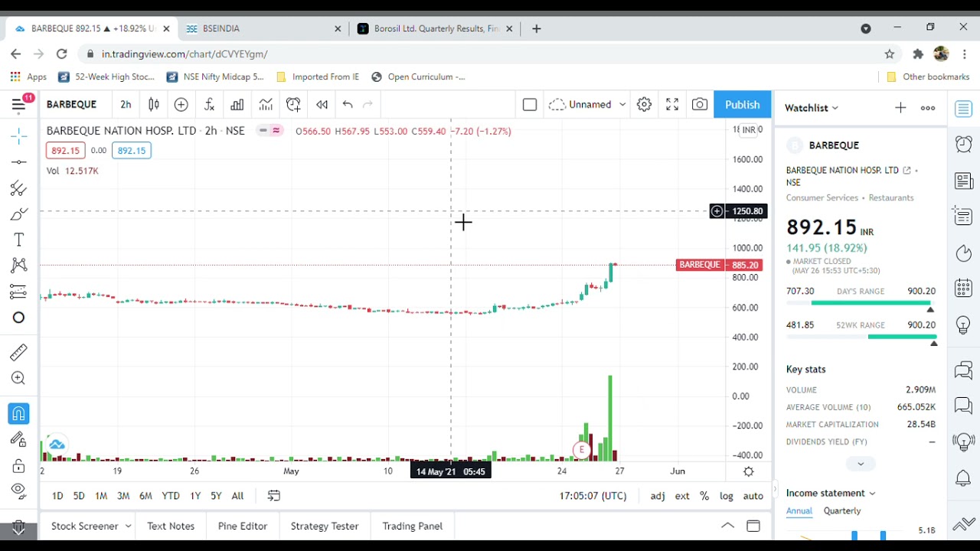Open the calendar panel in right sidebar

point(963,289)
